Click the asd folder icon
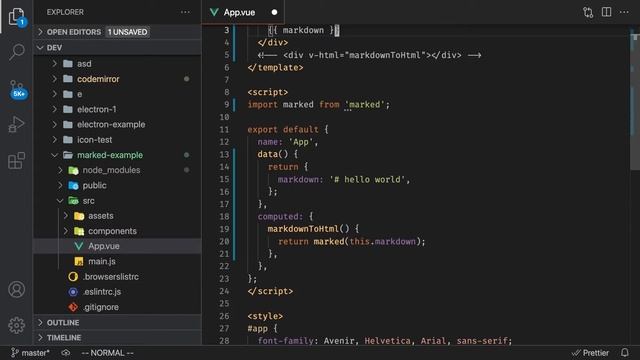The height and width of the screenshot is (360, 640). [x=68, y=64]
